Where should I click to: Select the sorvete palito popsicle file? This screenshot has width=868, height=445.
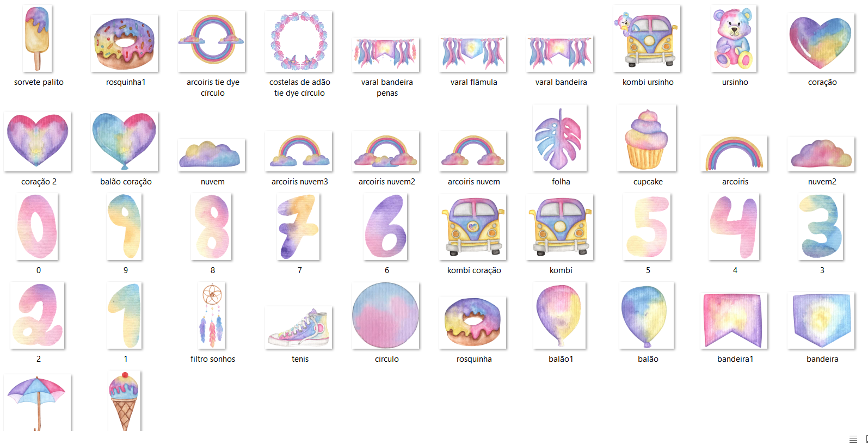pos(38,39)
